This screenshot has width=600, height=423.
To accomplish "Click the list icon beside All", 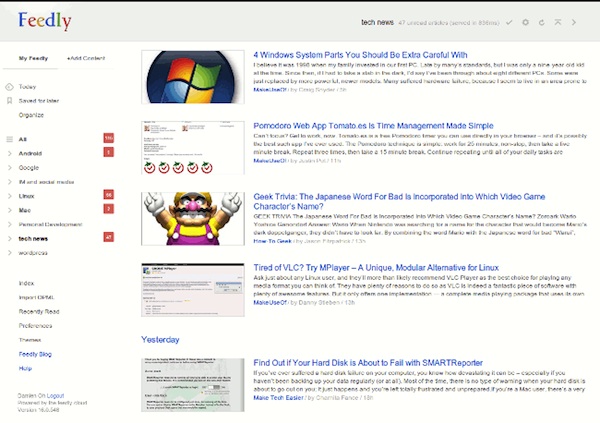I will click(x=10, y=139).
